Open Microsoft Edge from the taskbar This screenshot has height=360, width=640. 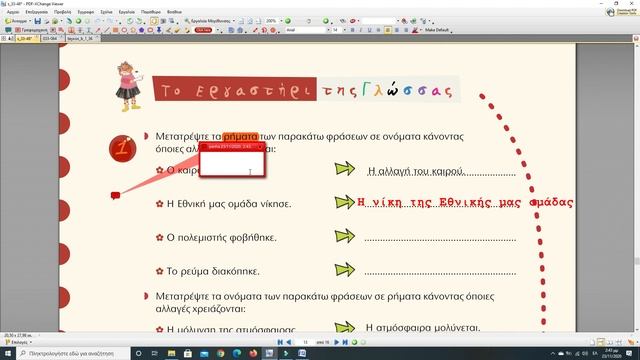tap(237, 353)
